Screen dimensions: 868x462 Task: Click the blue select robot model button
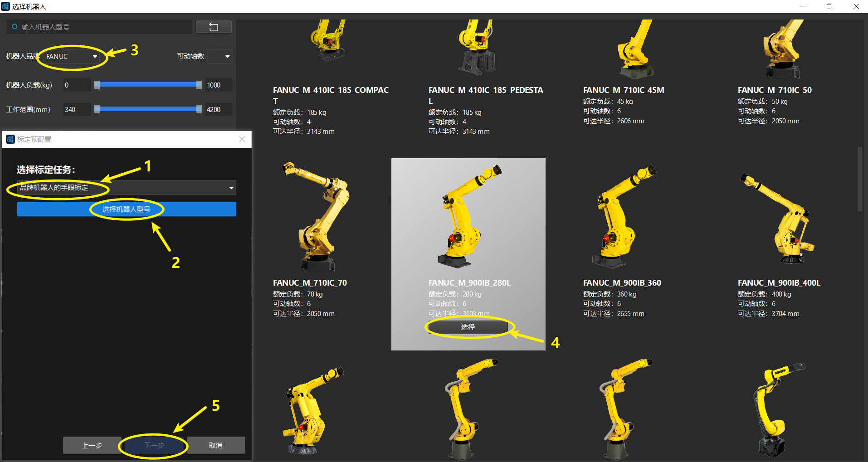(127, 209)
